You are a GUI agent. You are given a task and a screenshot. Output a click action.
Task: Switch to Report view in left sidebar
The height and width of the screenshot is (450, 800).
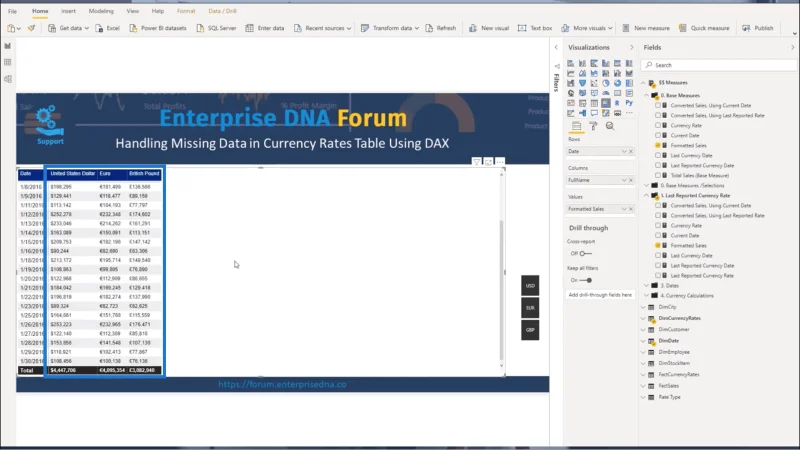[8, 46]
